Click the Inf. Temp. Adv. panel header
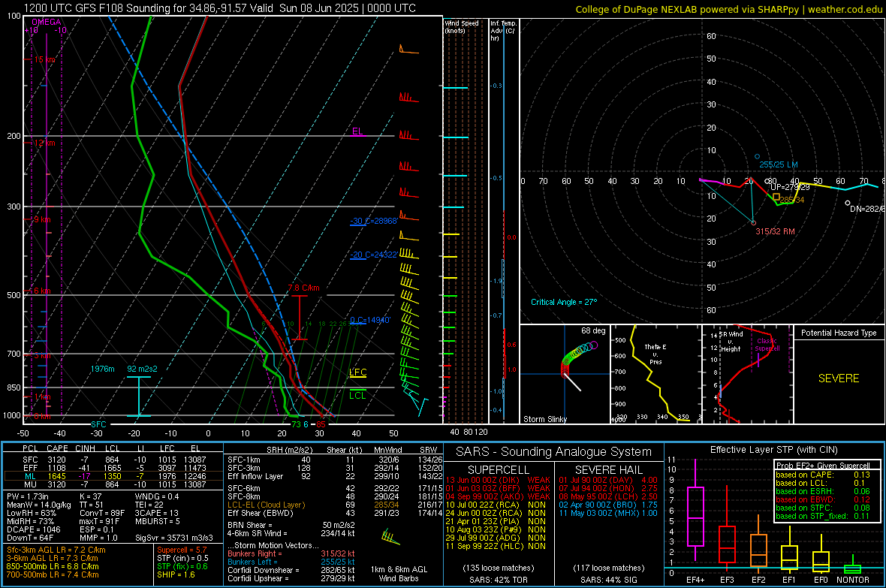This screenshot has width=886, height=588. [503, 31]
